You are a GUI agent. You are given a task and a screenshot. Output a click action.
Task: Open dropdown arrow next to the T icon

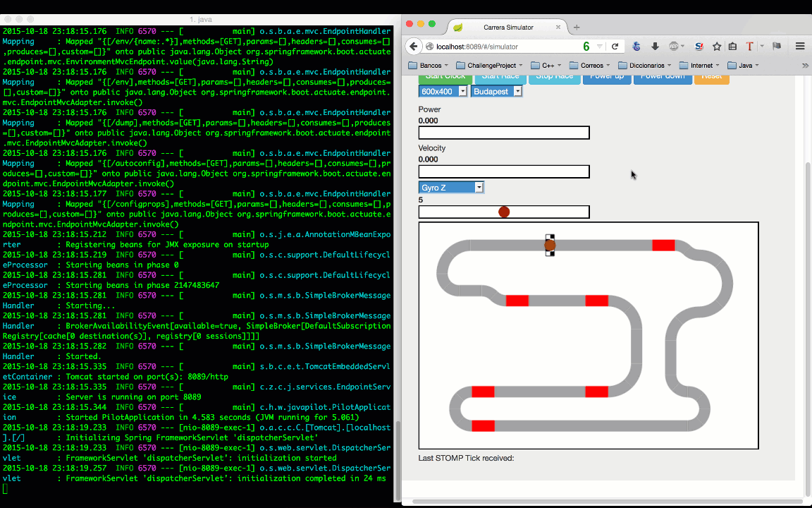click(762, 47)
